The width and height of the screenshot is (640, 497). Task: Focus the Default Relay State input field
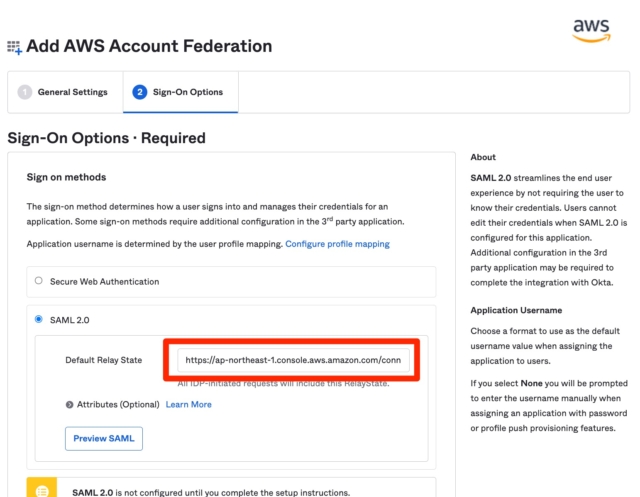tap(293, 360)
